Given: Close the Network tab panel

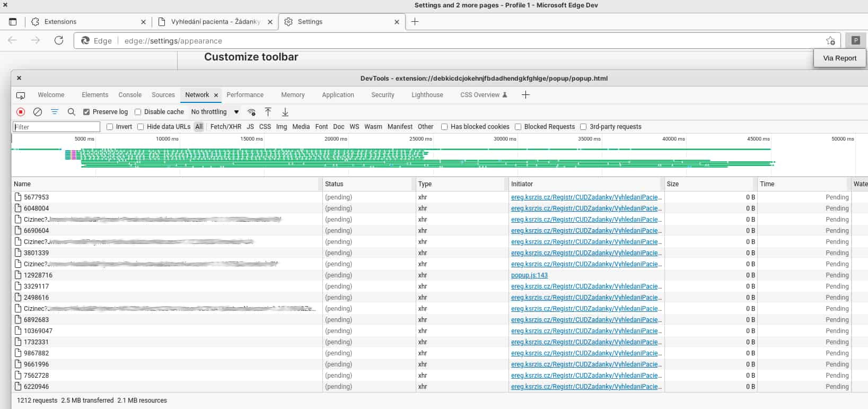Looking at the screenshot, I should click(216, 95).
